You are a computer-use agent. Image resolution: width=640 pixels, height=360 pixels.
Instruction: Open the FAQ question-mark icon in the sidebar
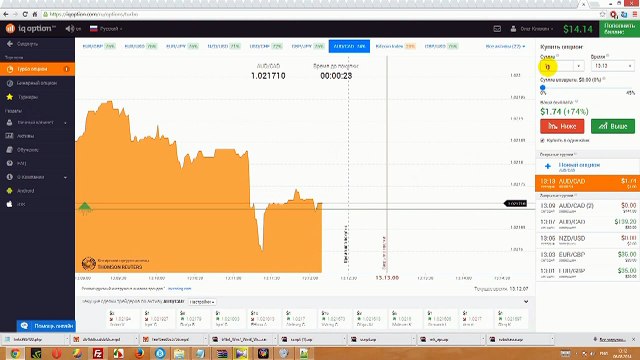[x=10, y=163]
